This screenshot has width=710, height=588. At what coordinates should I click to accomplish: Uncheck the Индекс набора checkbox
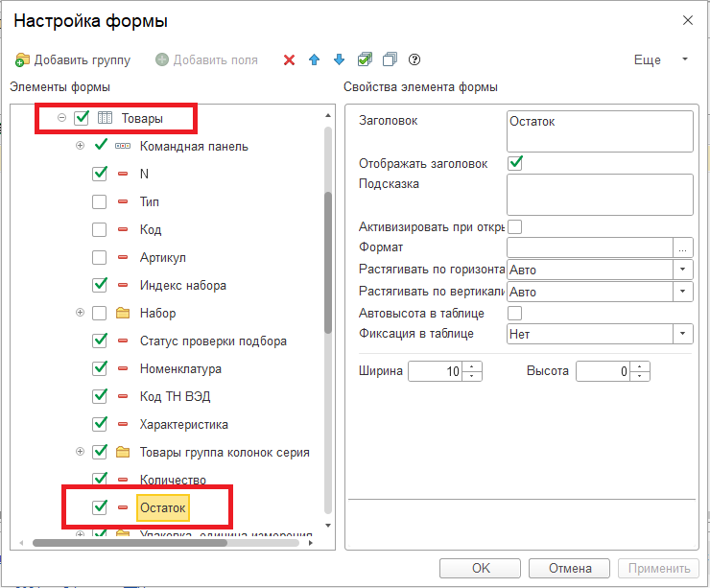click(x=100, y=285)
